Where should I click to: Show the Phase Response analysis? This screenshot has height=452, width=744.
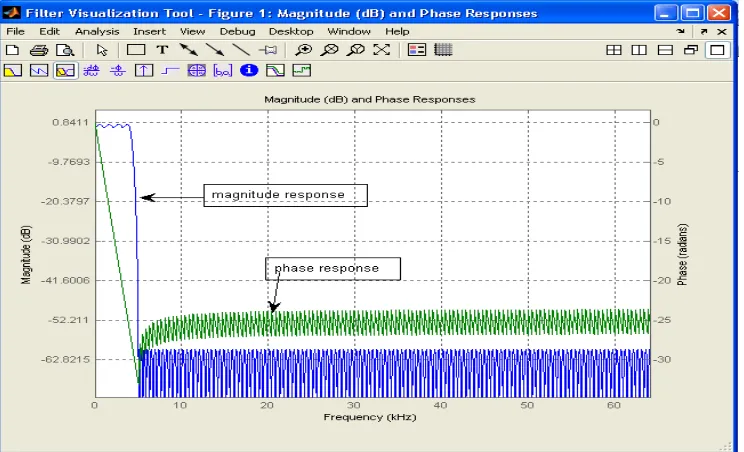tap(39, 71)
